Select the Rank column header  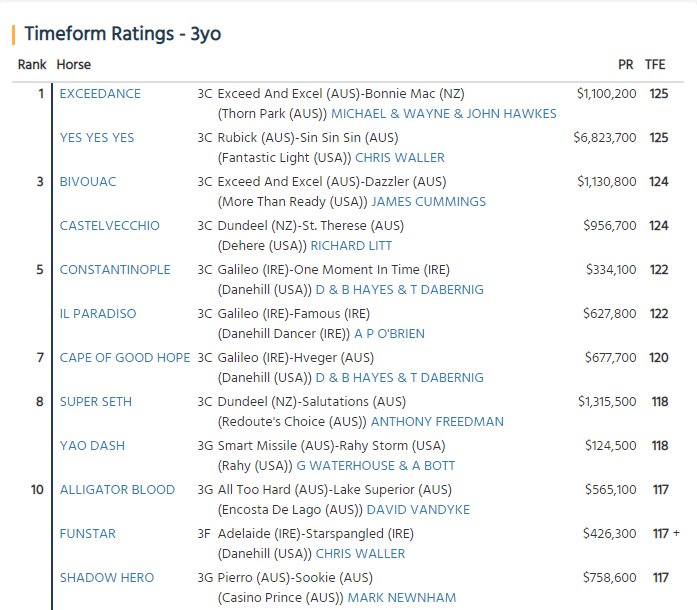32,65
